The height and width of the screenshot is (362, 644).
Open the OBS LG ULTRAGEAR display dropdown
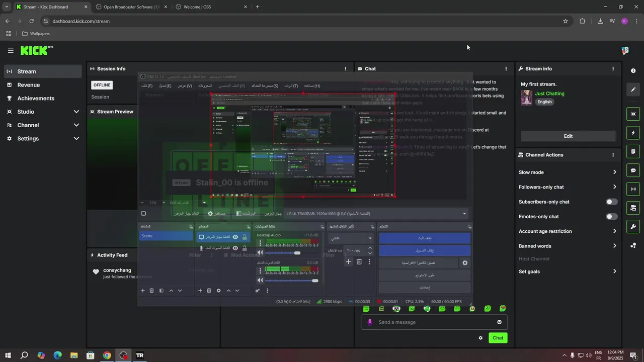[376, 214]
